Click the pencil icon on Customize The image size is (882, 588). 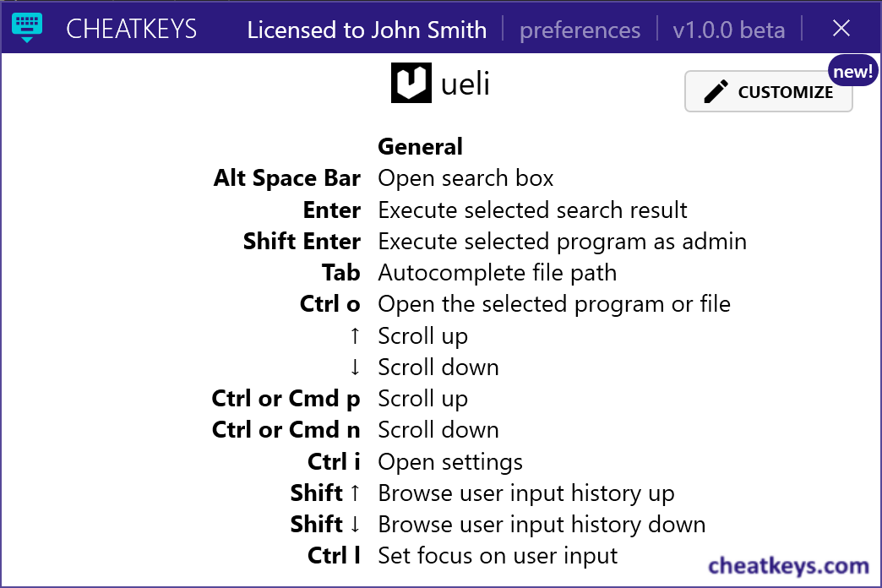tap(716, 92)
